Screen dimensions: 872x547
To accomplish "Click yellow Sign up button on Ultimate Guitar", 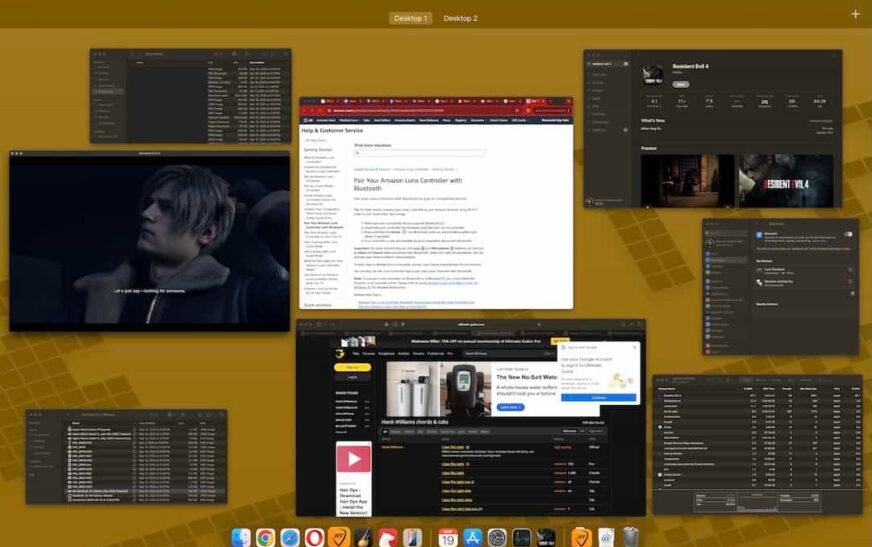I will pyautogui.click(x=353, y=367).
